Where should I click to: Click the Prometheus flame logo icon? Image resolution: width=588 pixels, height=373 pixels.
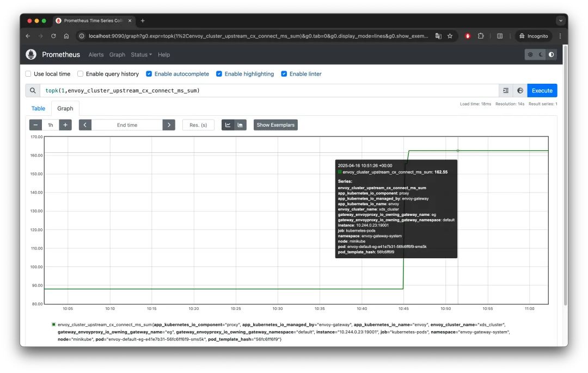point(31,55)
